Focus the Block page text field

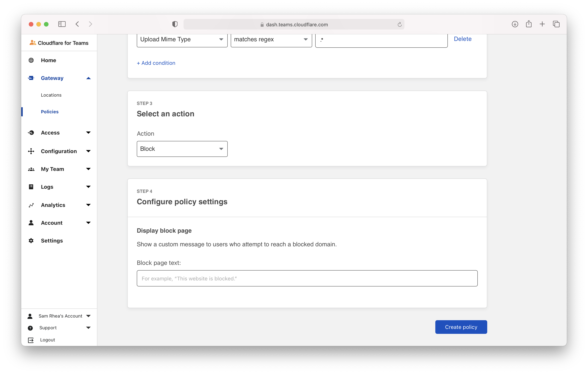pyautogui.click(x=307, y=279)
